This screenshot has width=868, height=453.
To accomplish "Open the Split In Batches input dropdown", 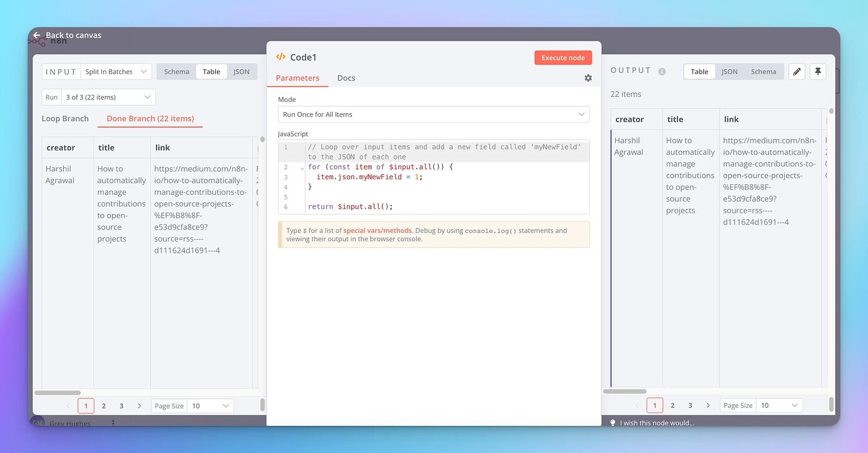I will pos(116,72).
